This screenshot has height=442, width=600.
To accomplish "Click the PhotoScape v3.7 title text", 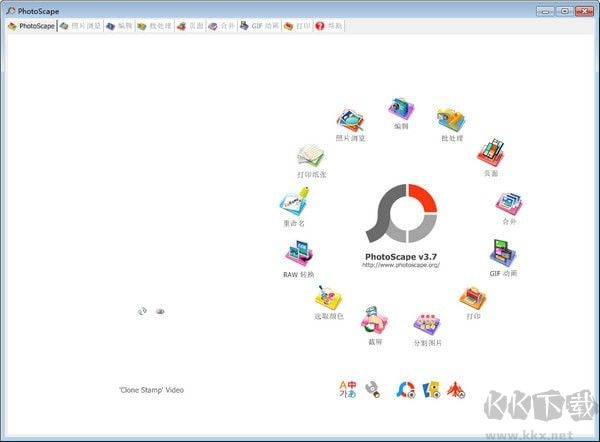I will pos(401,257).
